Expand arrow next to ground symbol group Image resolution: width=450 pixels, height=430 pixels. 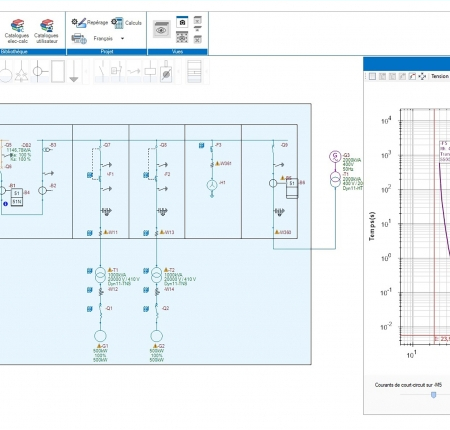pyautogui.click(x=86, y=71)
